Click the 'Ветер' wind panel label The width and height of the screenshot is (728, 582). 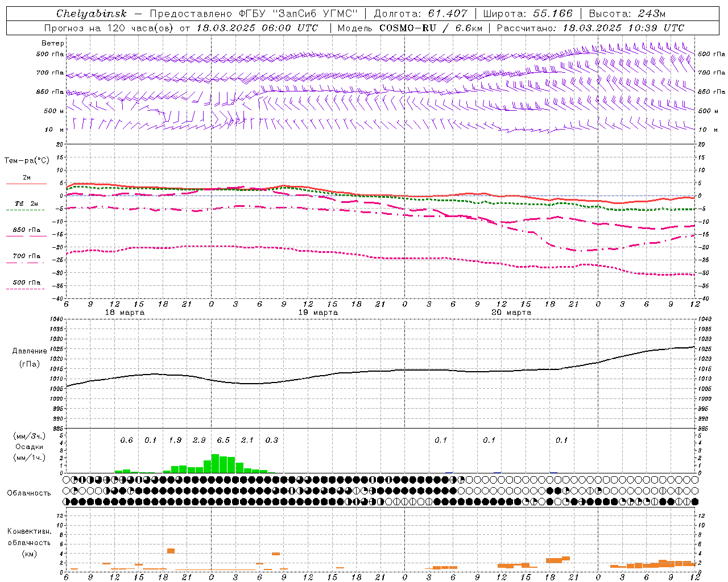(x=53, y=43)
